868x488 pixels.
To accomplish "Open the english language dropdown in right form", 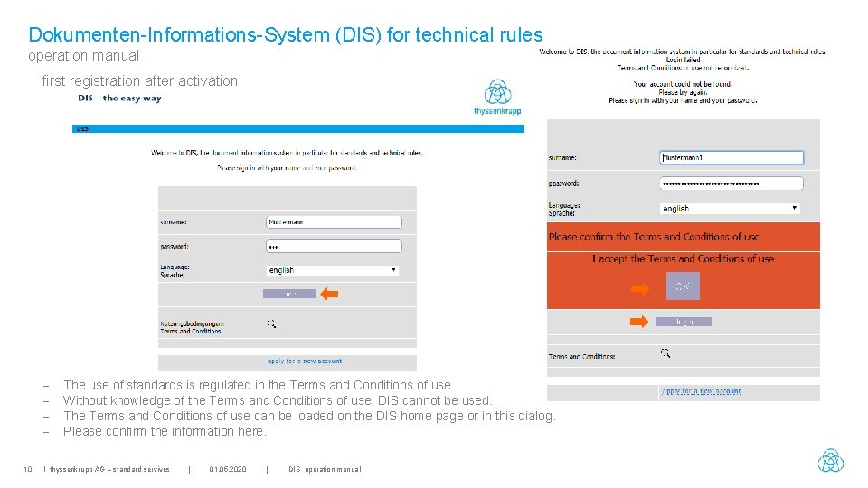I will tap(730, 209).
